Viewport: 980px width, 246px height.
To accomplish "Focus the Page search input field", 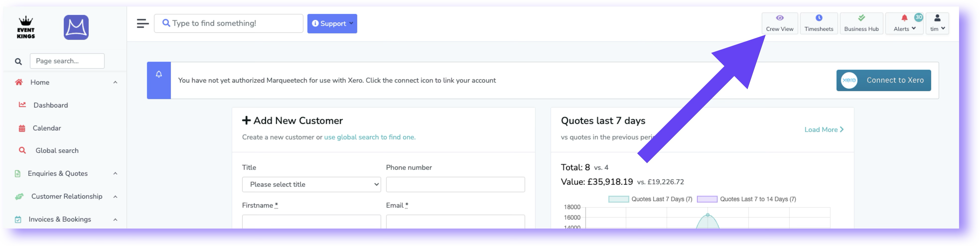I will (x=67, y=61).
